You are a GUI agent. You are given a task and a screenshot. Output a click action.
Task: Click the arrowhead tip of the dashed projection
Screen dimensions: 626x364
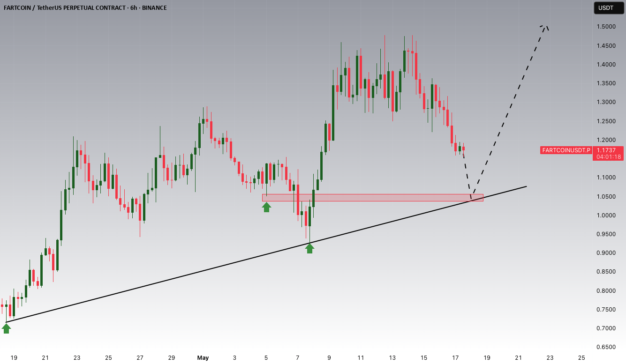545,26
